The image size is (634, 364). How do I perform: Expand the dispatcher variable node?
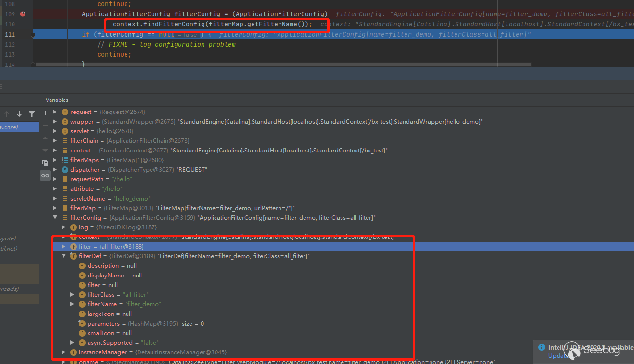point(55,170)
